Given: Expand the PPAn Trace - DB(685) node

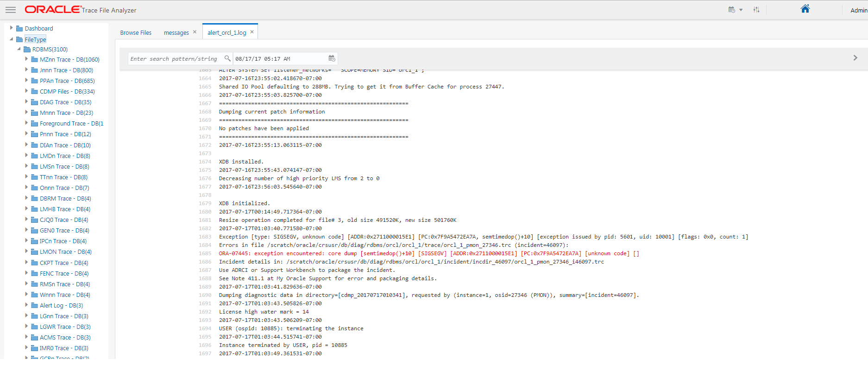Looking at the screenshot, I should tap(26, 80).
